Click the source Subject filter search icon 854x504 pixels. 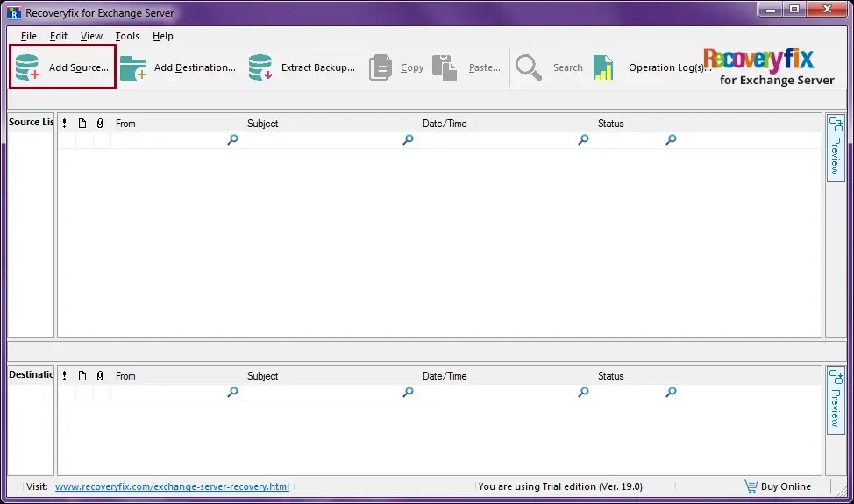coord(408,139)
